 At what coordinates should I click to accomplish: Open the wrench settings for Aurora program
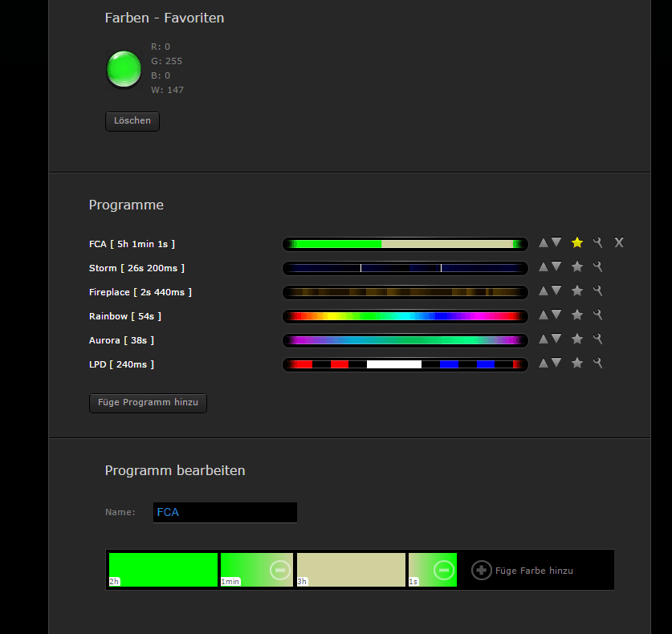(597, 339)
